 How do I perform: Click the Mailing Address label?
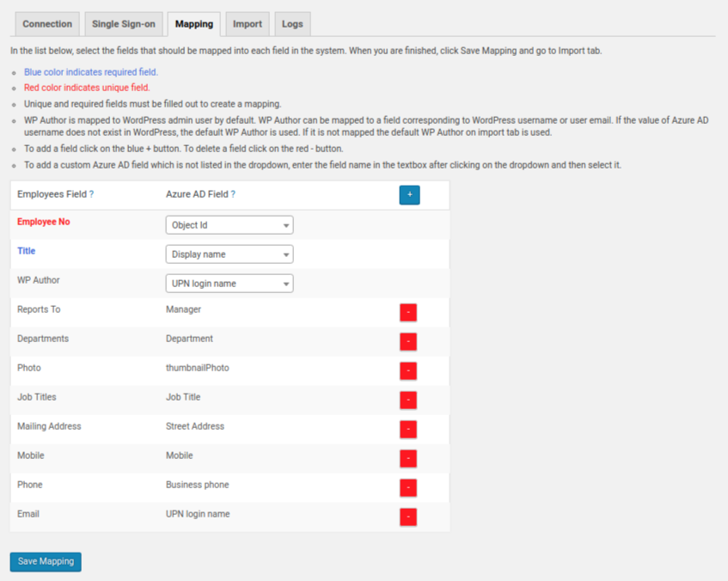[x=49, y=427]
